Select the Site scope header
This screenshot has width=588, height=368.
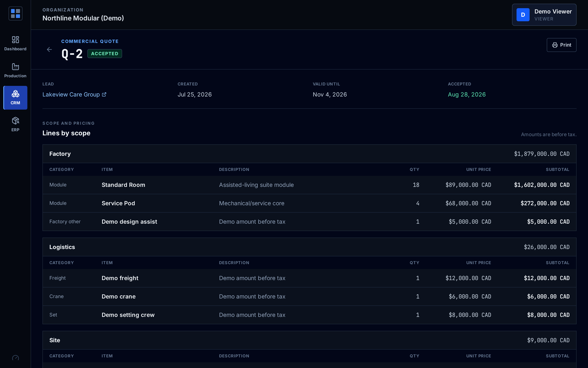click(309, 340)
